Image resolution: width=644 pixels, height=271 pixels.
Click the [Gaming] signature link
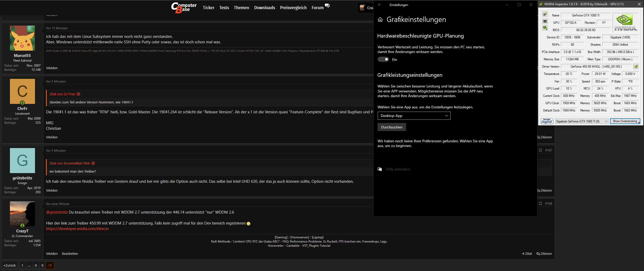point(281,237)
